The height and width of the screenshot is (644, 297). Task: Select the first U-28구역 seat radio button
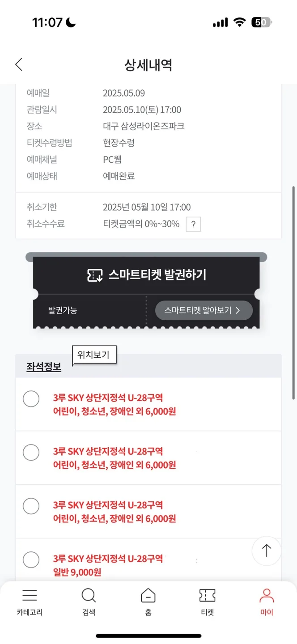coord(31,398)
